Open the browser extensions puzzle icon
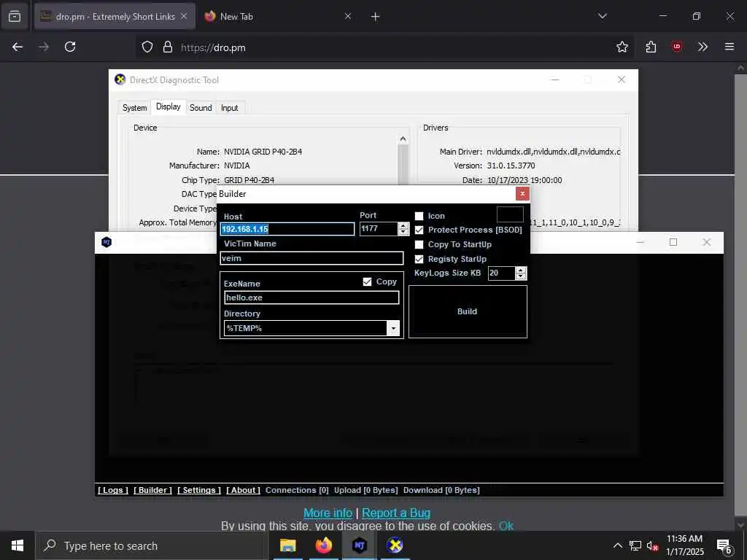This screenshot has width=747, height=560. pyautogui.click(x=651, y=47)
